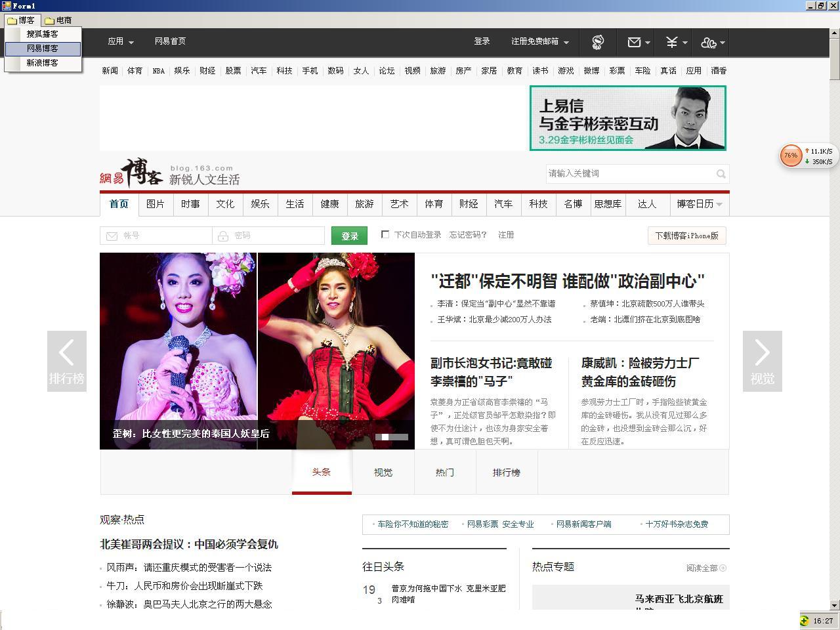The width and height of the screenshot is (840, 630).
Task: Click the 下载博客iPhone版 button
Action: click(686, 236)
